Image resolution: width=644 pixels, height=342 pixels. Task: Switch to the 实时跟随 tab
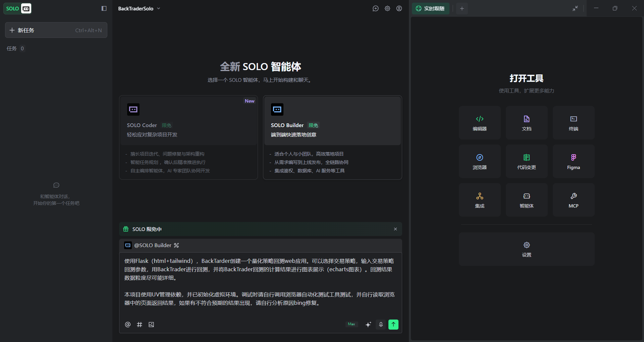click(x=430, y=8)
